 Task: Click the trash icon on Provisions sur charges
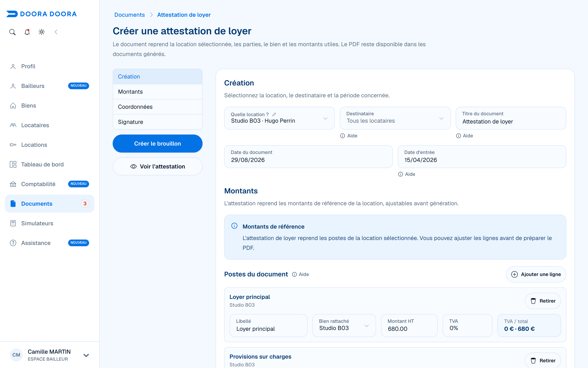click(533, 361)
